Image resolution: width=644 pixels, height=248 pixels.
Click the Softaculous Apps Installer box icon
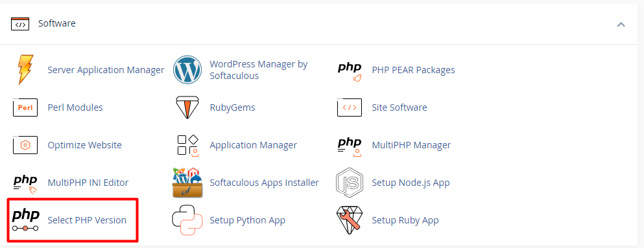pyautogui.click(x=187, y=183)
